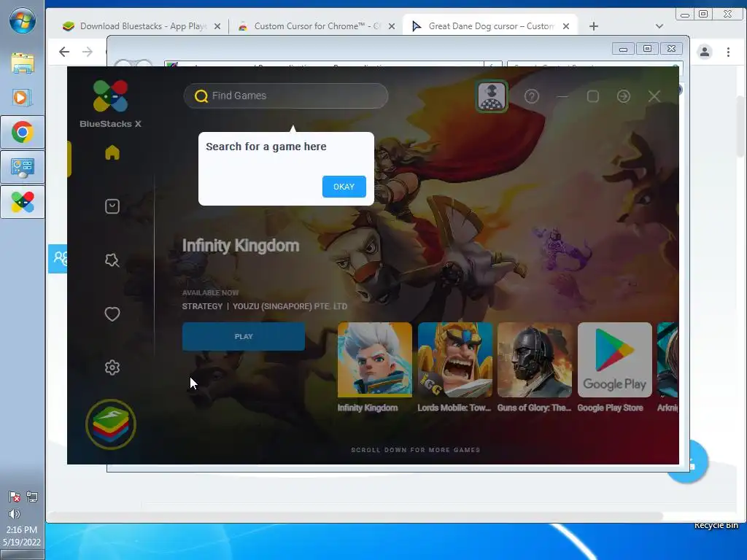Select the Infinity Kingdom game thumbnail
The image size is (747, 560).
point(374,359)
